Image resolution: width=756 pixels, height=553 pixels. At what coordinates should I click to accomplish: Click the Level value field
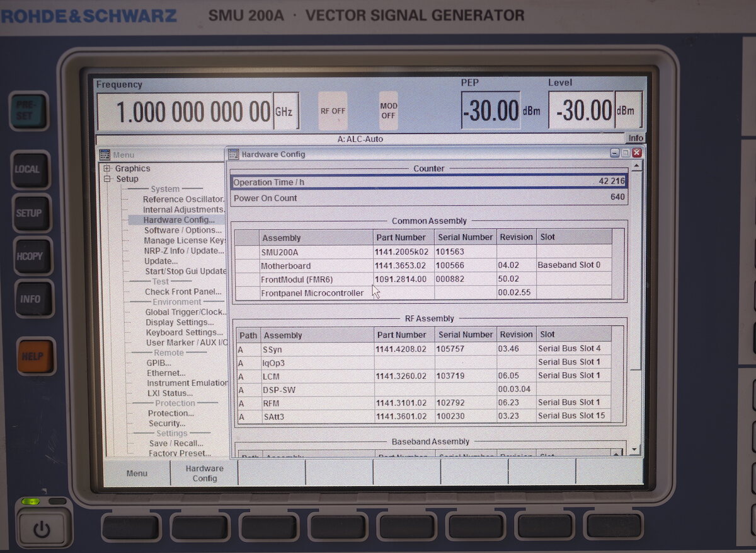pos(581,111)
